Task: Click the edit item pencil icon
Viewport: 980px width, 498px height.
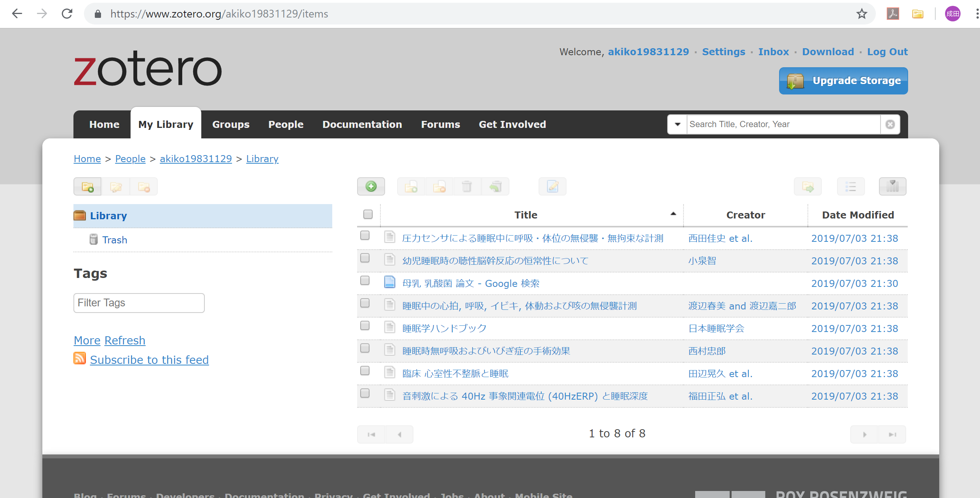Action: (553, 187)
